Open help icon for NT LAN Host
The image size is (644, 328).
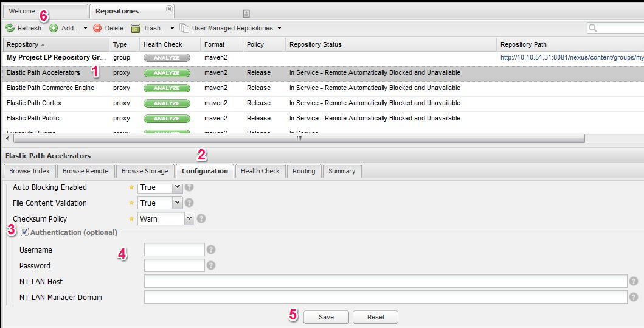(633, 281)
